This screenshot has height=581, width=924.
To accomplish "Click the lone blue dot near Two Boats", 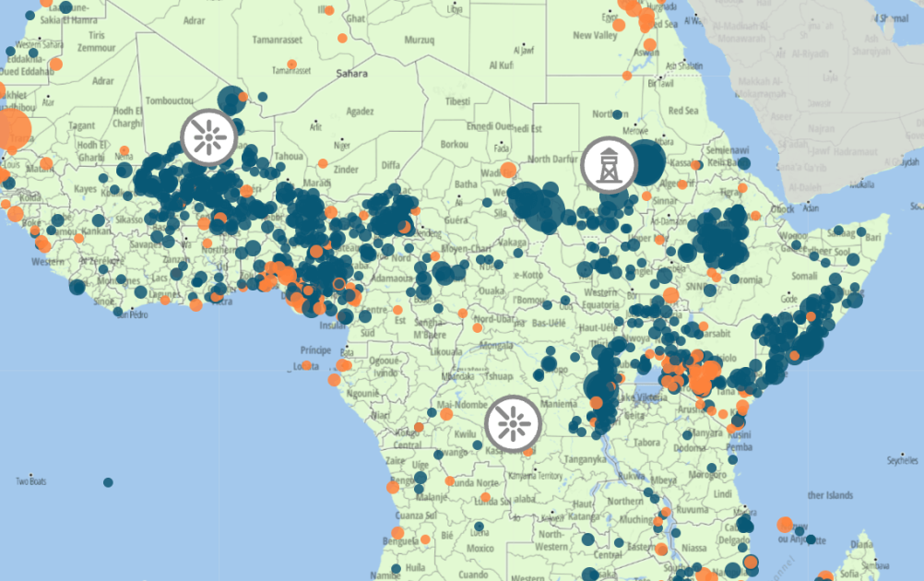I will point(108,482).
